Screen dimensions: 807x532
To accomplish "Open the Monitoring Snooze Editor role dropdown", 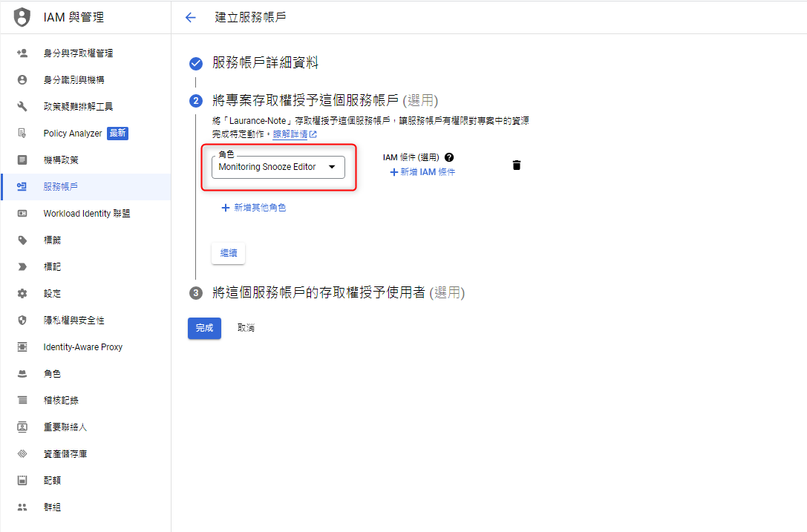I will click(x=278, y=167).
